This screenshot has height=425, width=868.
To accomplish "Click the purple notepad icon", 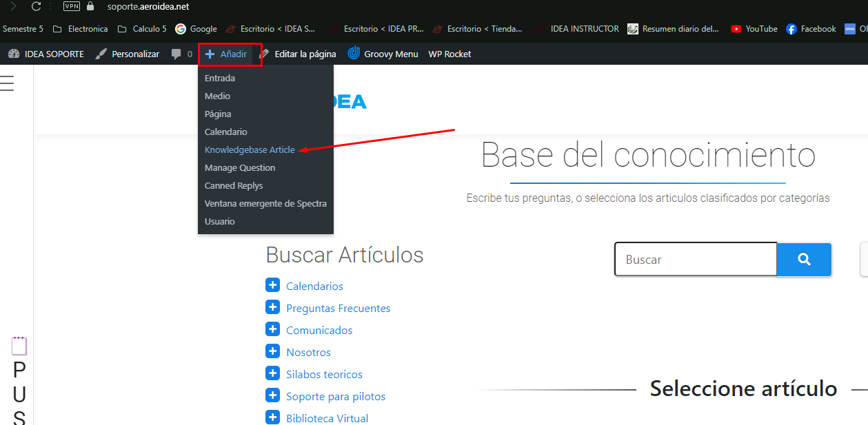I will [19, 346].
